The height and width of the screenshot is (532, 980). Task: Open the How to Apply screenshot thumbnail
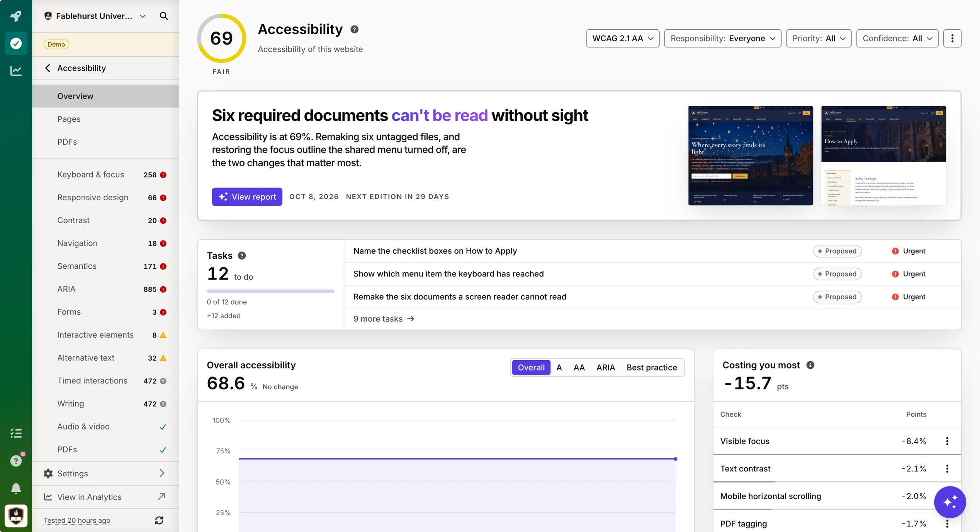coord(883,156)
